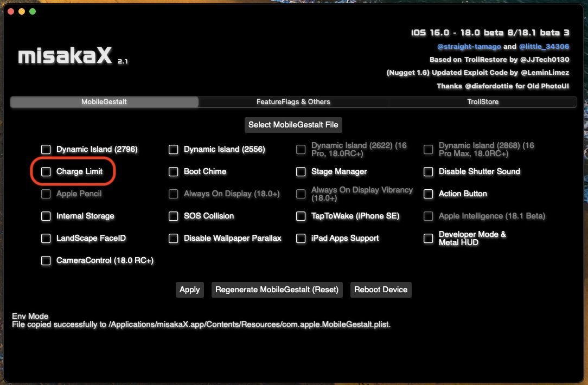
Task: Click the Reboot Device button
Action: tap(381, 290)
